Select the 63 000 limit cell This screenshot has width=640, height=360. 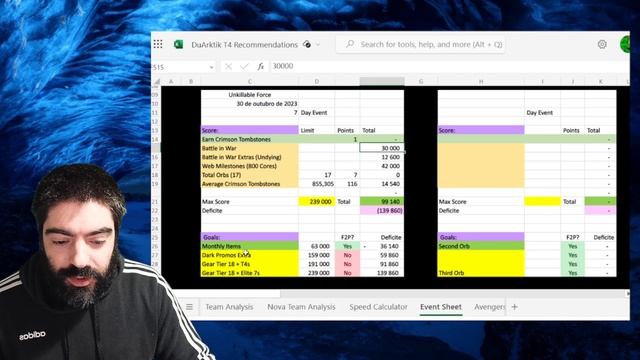[317, 246]
